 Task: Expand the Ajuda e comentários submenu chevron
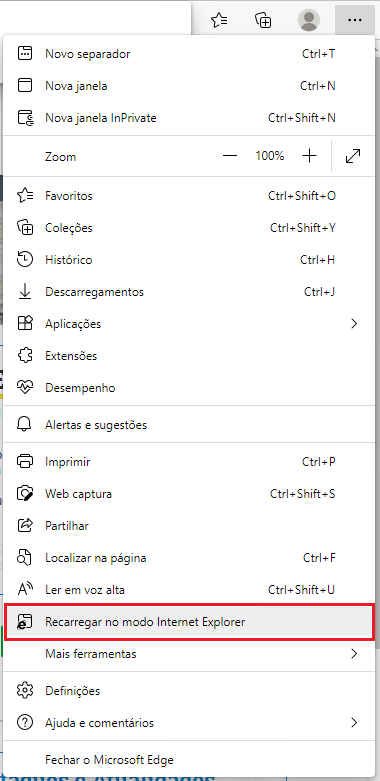pos(354,723)
